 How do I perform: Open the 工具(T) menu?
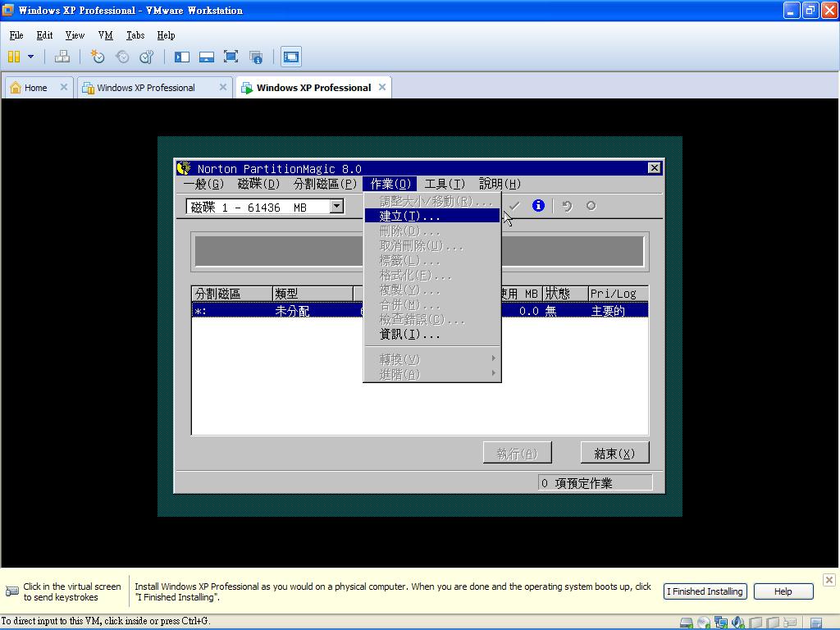(445, 184)
